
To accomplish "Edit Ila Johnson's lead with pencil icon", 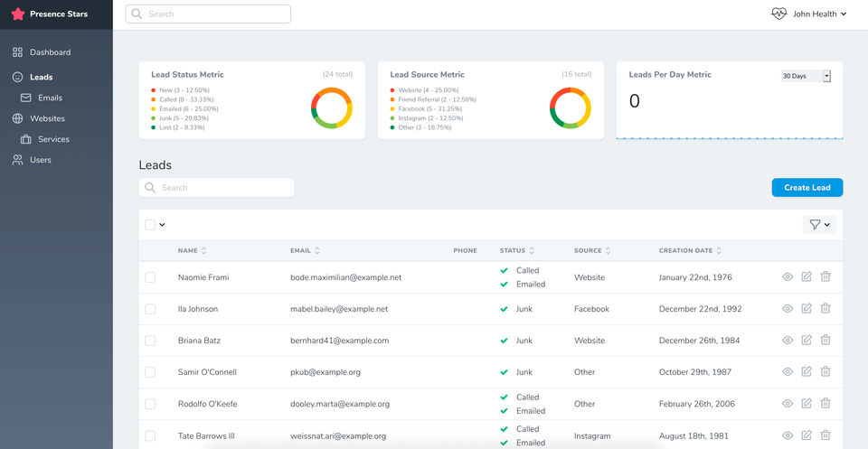I will pyautogui.click(x=807, y=309).
